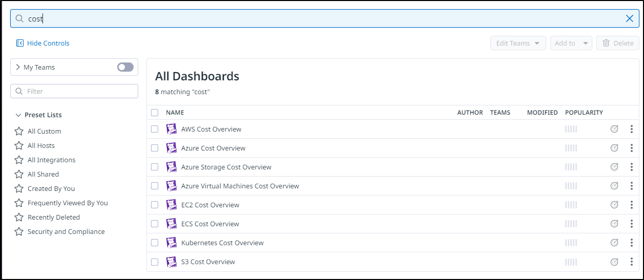The width and height of the screenshot is (644, 280).
Task: Expand the My Teams chevron
Action: click(18, 67)
